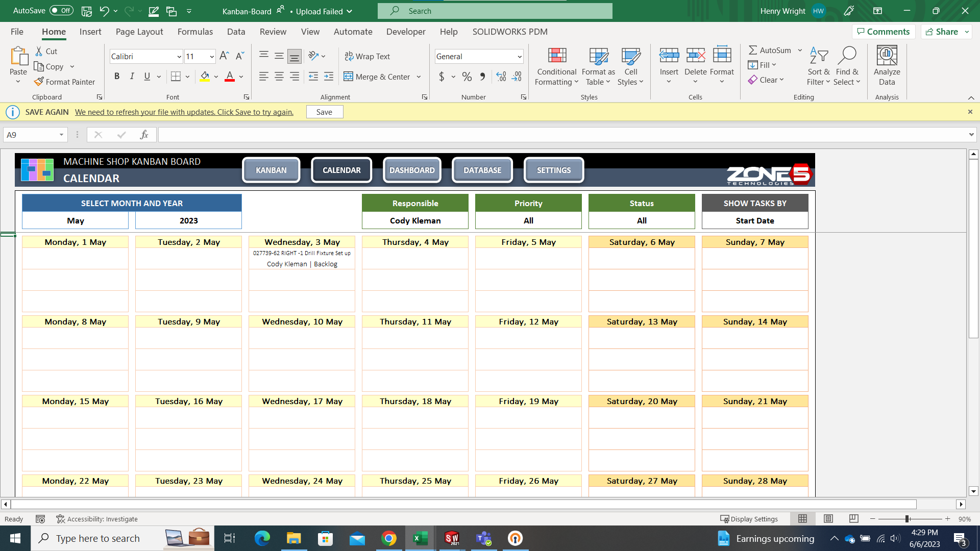Select the Format Painter tool
The height and width of the screenshot is (551, 980).
tap(65, 82)
